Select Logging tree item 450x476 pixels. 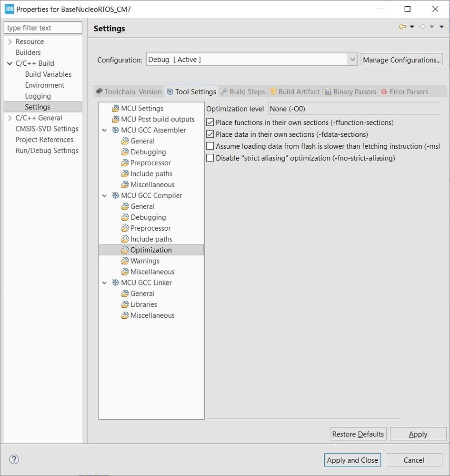click(x=38, y=96)
